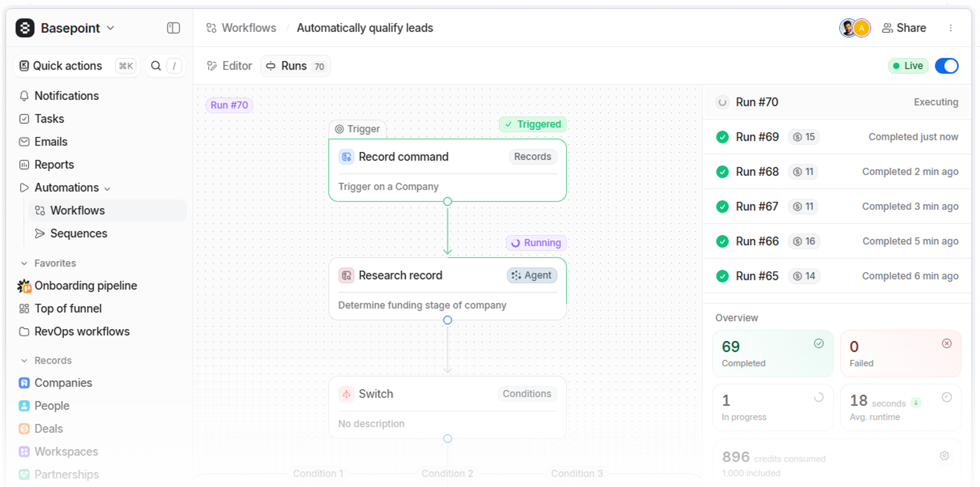Click the 1 In progress overview card

click(x=773, y=408)
